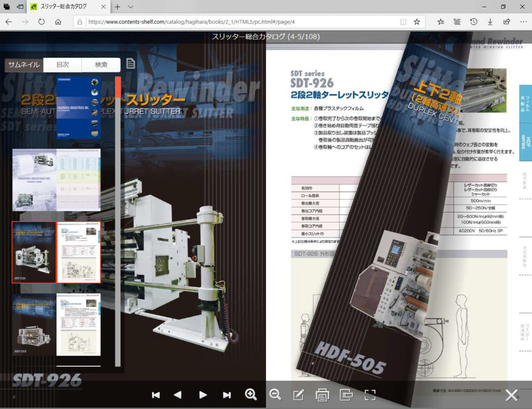The width and height of the screenshot is (532, 409).
Task: Print the catalog pages
Action: (322, 395)
